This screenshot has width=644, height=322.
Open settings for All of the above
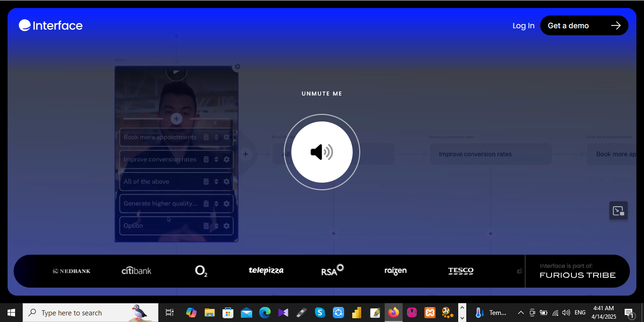click(x=226, y=182)
